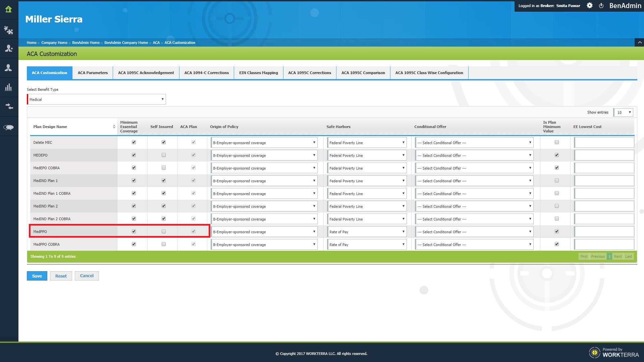
Task: Check Is Plan Minimum Value for Delete MEC
Action: (x=557, y=142)
